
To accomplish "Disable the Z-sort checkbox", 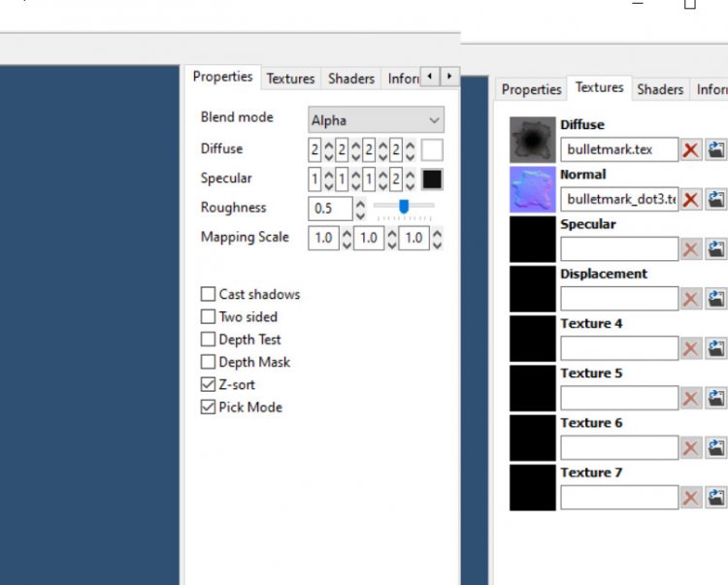I will 208,385.
